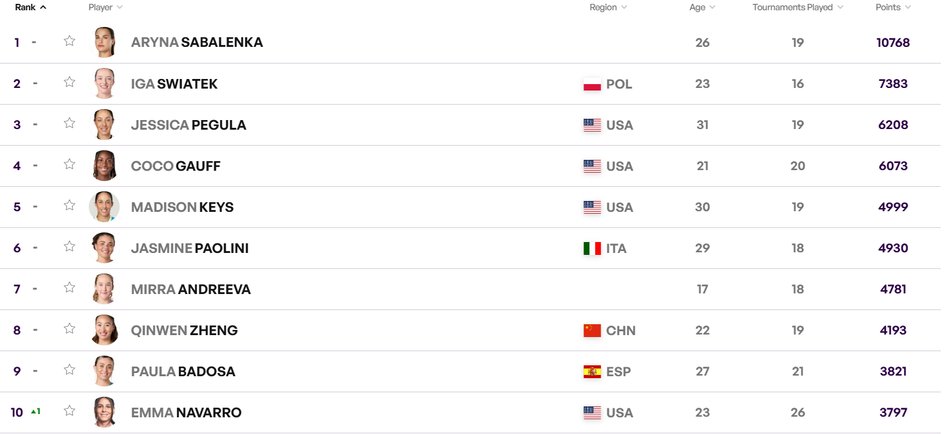Click the star icon for Madison Keys
The width and height of the screenshot is (944, 434).
70,205
